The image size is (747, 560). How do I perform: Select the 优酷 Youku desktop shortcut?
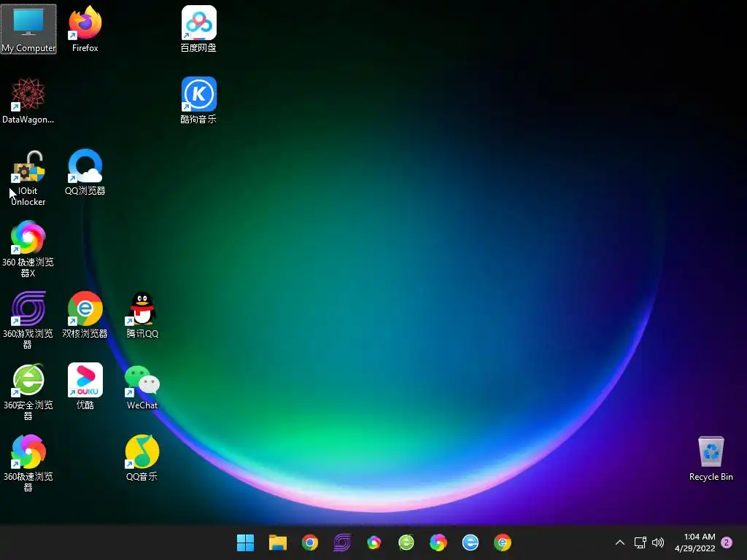click(x=85, y=386)
